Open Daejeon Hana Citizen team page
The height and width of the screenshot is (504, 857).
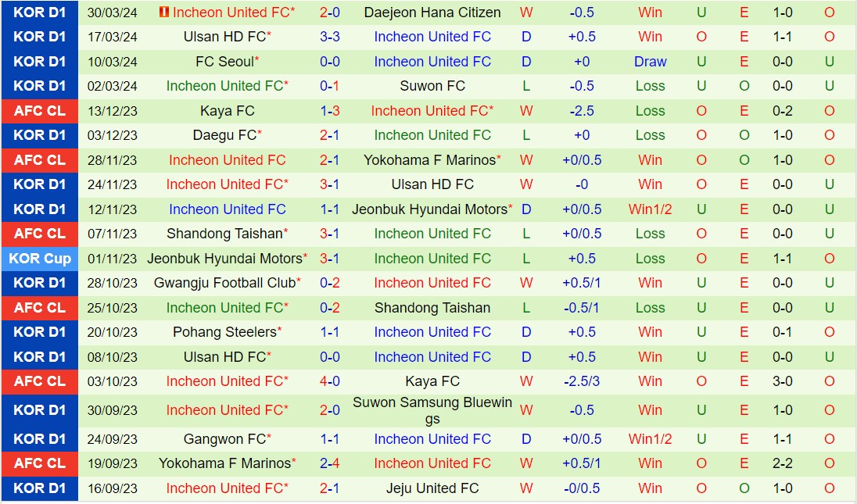coord(432,13)
